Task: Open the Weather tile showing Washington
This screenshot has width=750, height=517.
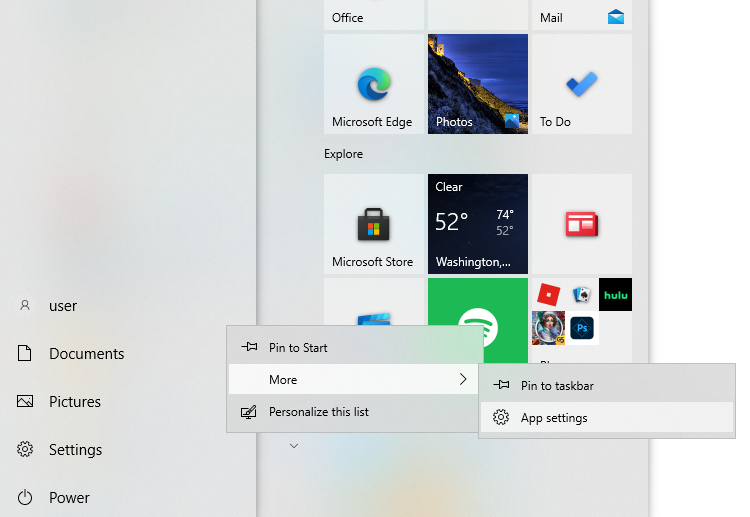Action: point(478,224)
